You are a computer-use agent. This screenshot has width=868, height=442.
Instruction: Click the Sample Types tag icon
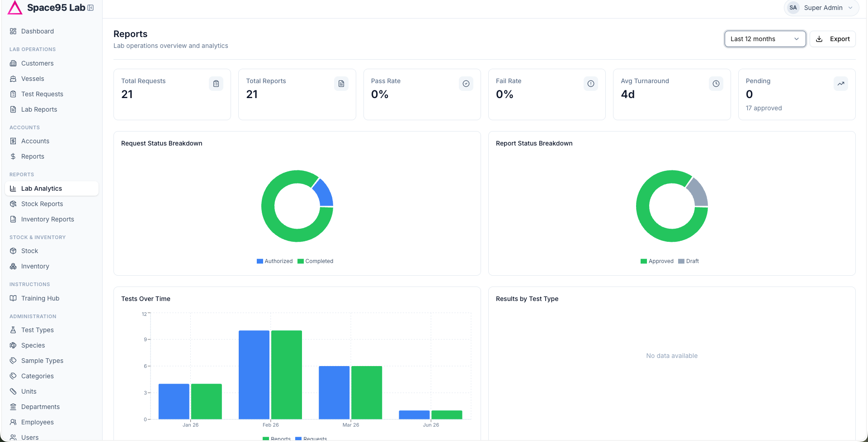click(13, 361)
